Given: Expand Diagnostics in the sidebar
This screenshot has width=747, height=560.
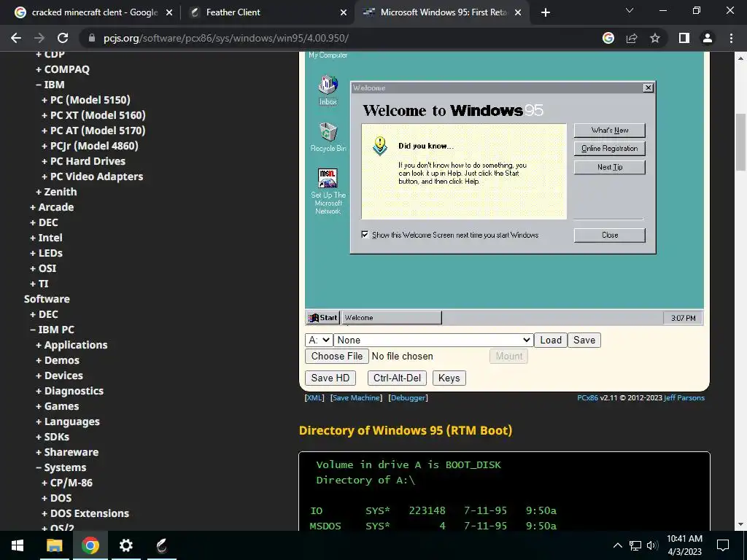Looking at the screenshot, I should coord(69,391).
